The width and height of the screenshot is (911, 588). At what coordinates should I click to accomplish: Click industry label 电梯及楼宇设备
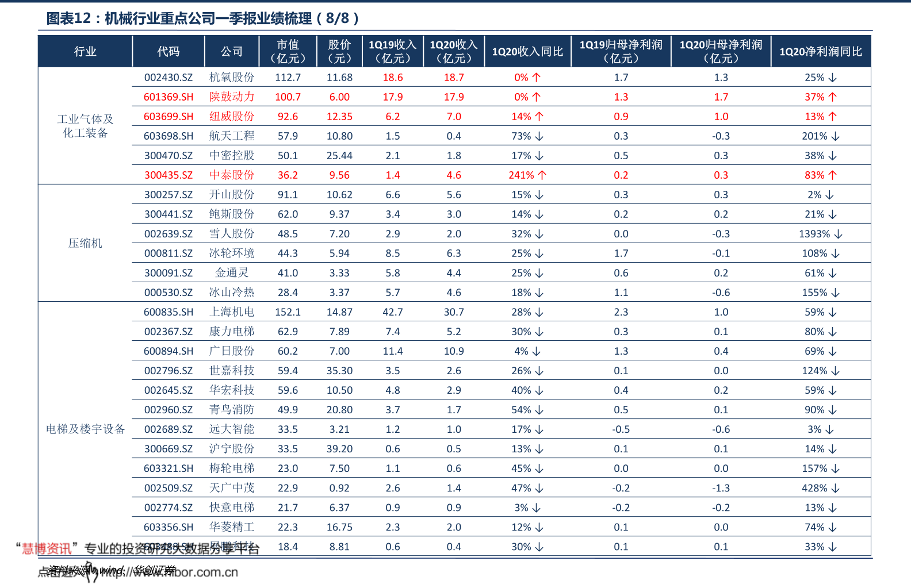[85, 429]
